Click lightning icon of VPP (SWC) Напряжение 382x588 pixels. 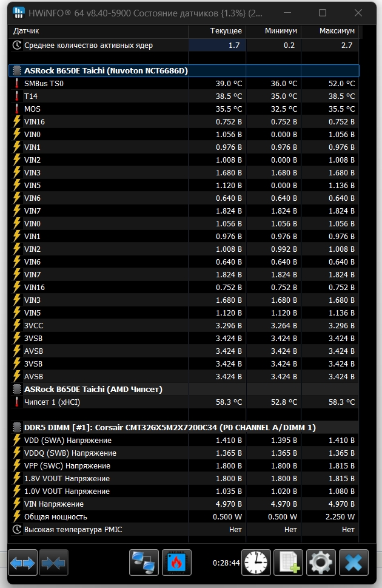(x=17, y=466)
